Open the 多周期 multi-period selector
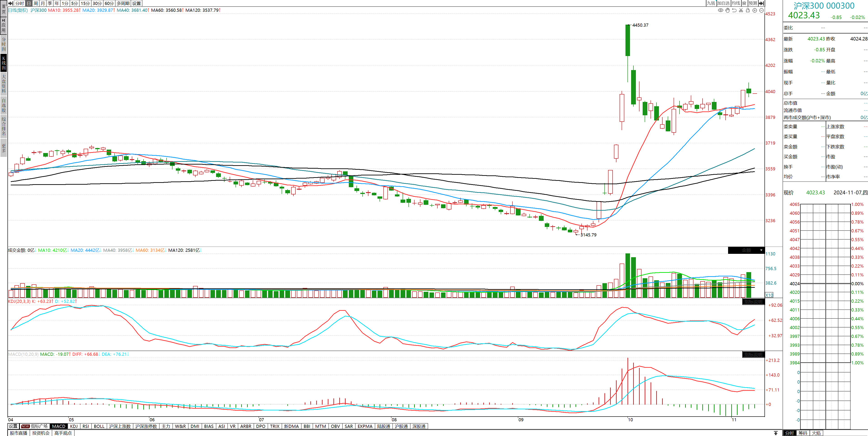Image resolution: width=868 pixels, height=436 pixels. click(x=123, y=3)
